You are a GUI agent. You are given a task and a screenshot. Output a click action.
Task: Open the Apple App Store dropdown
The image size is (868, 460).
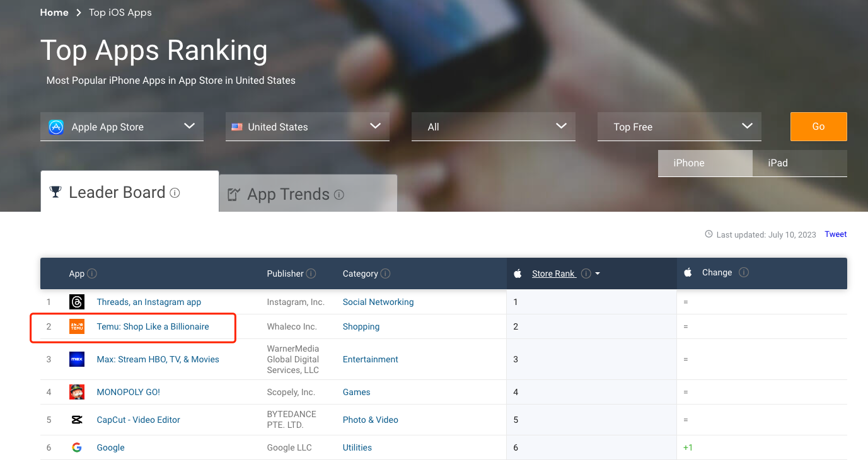click(122, 127)
